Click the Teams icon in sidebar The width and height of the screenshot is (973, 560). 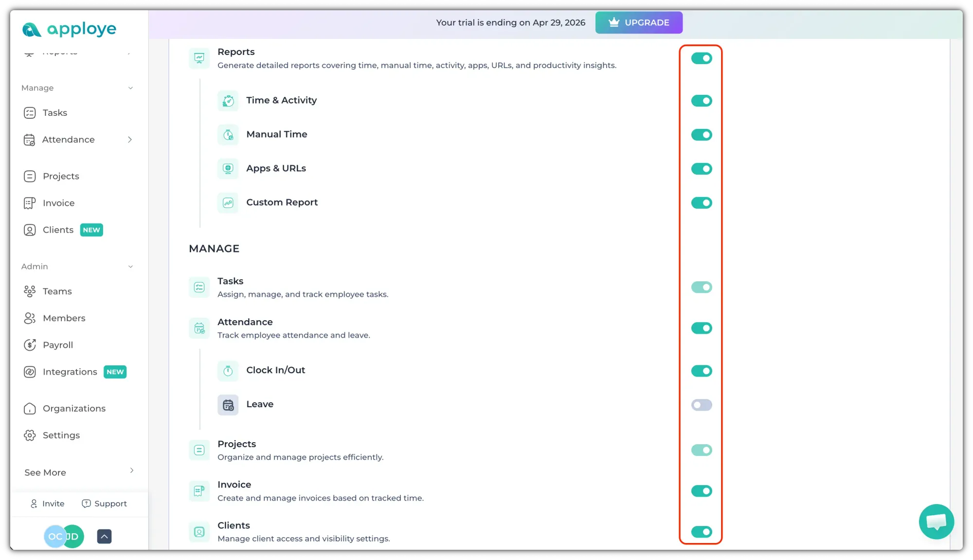tap(30, 291)
